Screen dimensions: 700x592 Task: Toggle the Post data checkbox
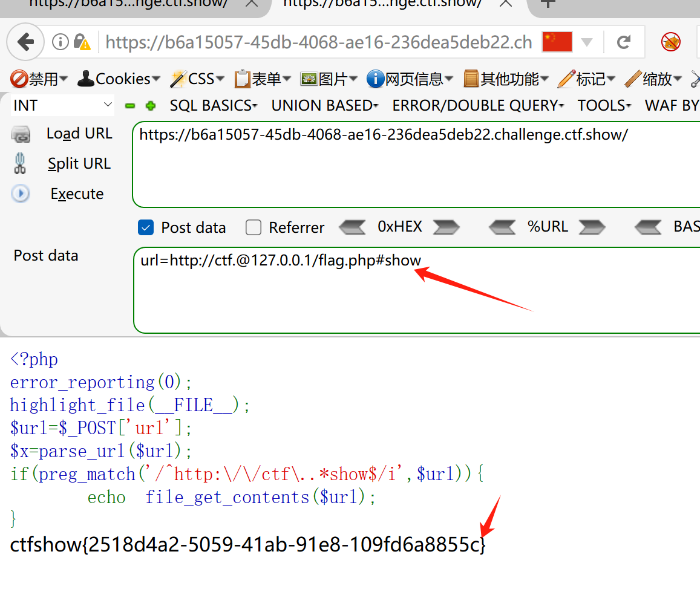[x=146, y=227]
